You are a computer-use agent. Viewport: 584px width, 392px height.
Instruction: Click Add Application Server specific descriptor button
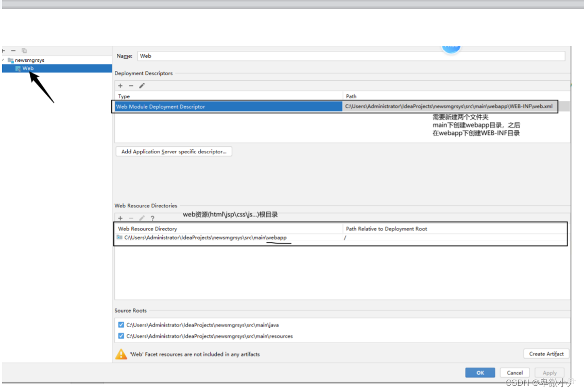[x=174, y=151]
